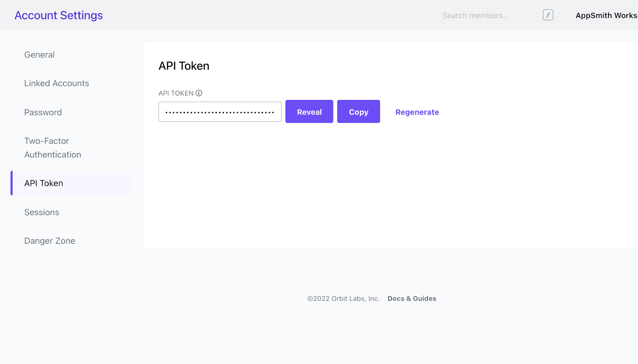
Task: Open the Linked Accounts section
Action: 57,84
